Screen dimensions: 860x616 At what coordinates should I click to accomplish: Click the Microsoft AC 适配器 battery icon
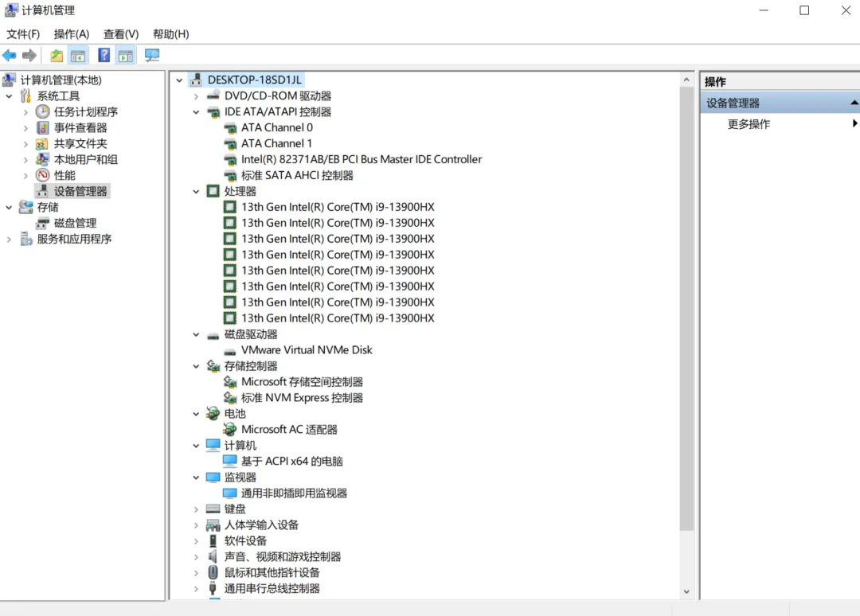tap(230, 430)
